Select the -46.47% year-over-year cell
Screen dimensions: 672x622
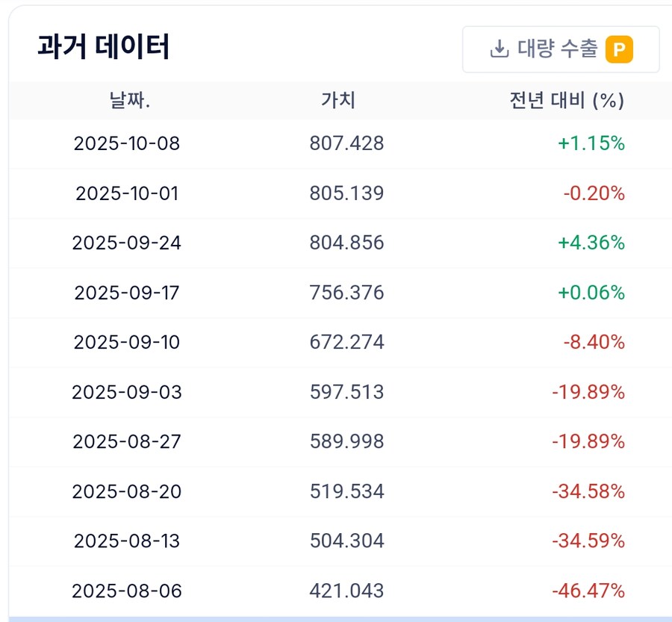click(588, 591)
